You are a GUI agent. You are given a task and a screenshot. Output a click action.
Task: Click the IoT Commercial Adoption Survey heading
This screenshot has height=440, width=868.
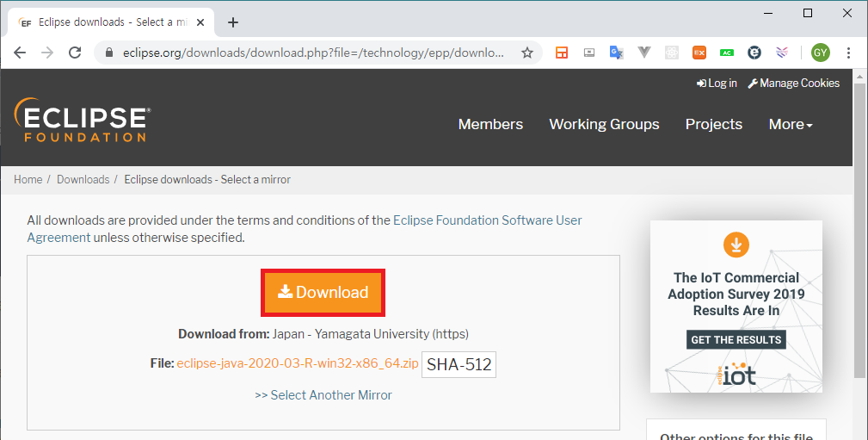point(736,294)
